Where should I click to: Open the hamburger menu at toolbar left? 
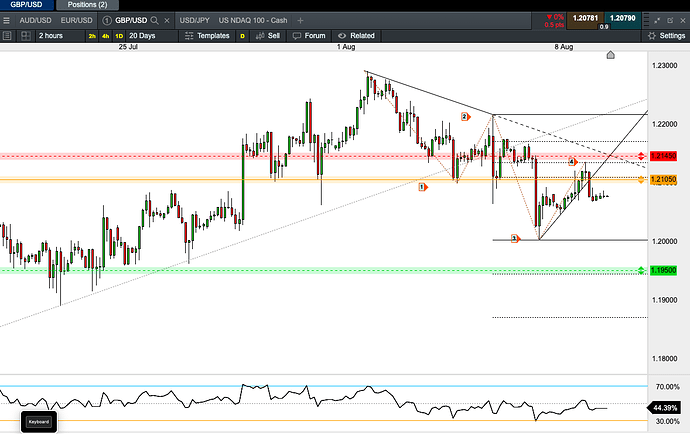(x=8, y=35)
